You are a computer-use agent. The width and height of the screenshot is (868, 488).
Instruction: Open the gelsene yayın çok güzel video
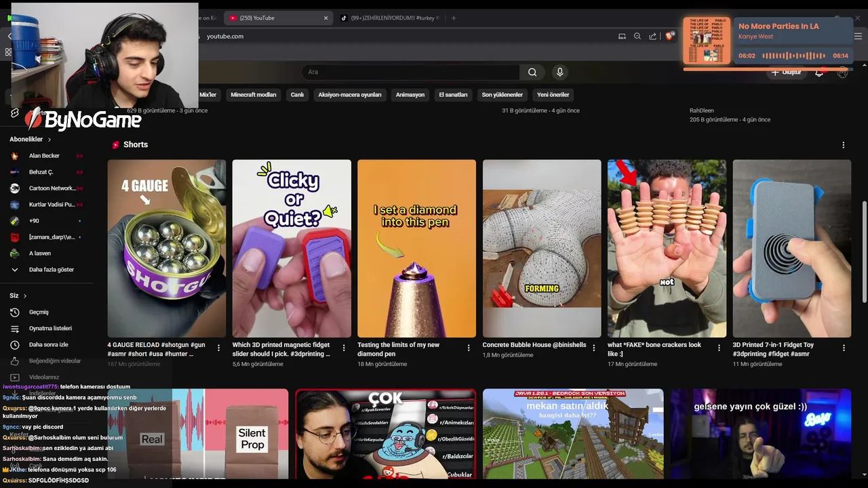pyautogui.click(x=761, y=434)
